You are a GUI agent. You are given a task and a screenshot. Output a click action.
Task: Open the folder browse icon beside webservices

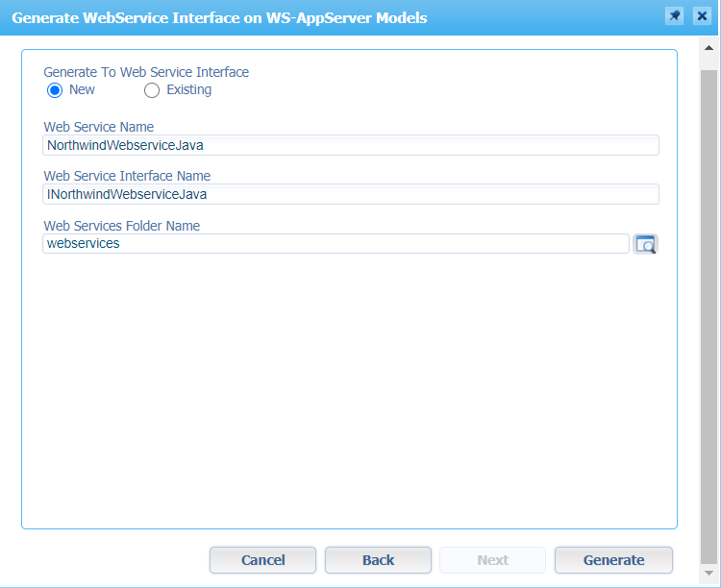tap(645, 244)
